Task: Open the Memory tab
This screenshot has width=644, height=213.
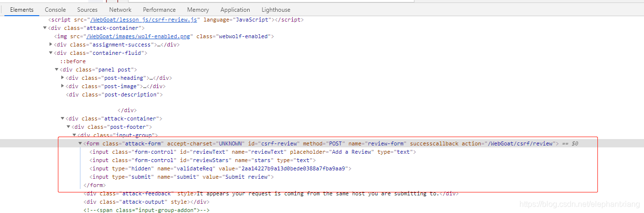Action: 198,10
